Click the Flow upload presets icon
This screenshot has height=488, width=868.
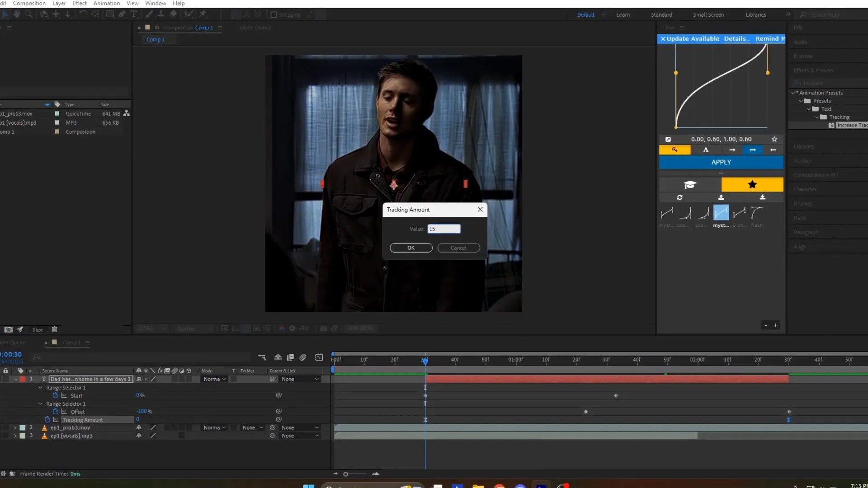pos(721,197)
